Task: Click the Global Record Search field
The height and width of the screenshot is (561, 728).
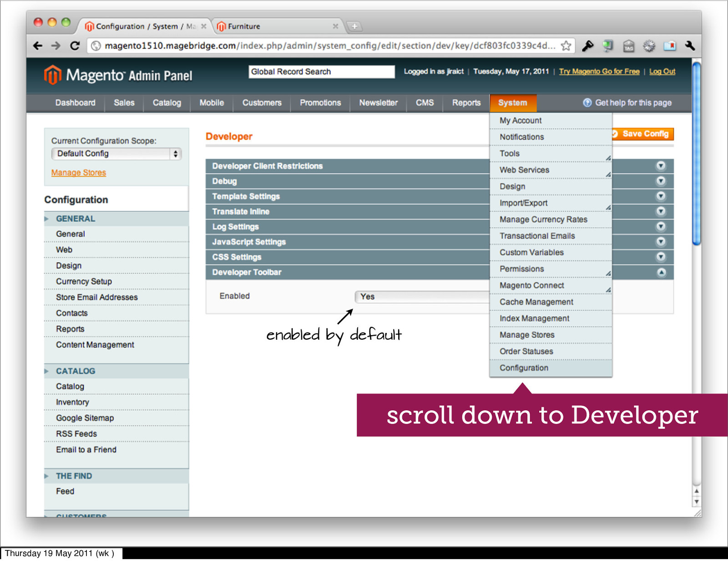Action: 321,71
